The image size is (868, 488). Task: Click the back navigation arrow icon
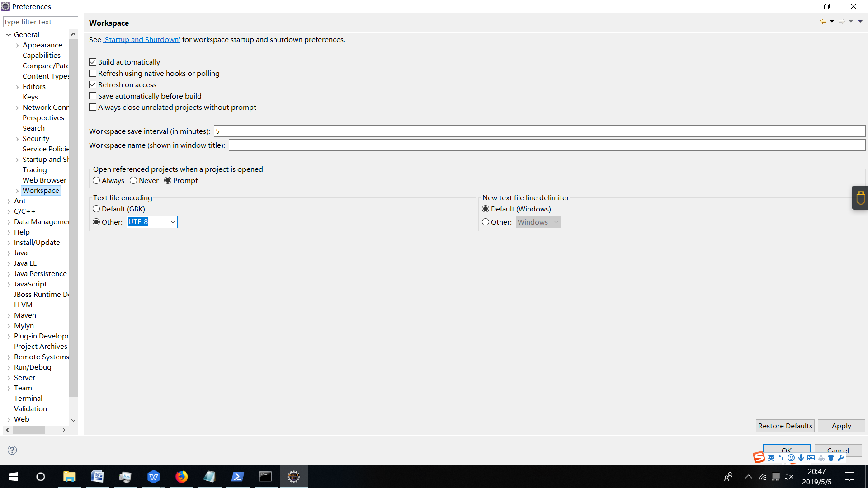click(x=822, y=21)
